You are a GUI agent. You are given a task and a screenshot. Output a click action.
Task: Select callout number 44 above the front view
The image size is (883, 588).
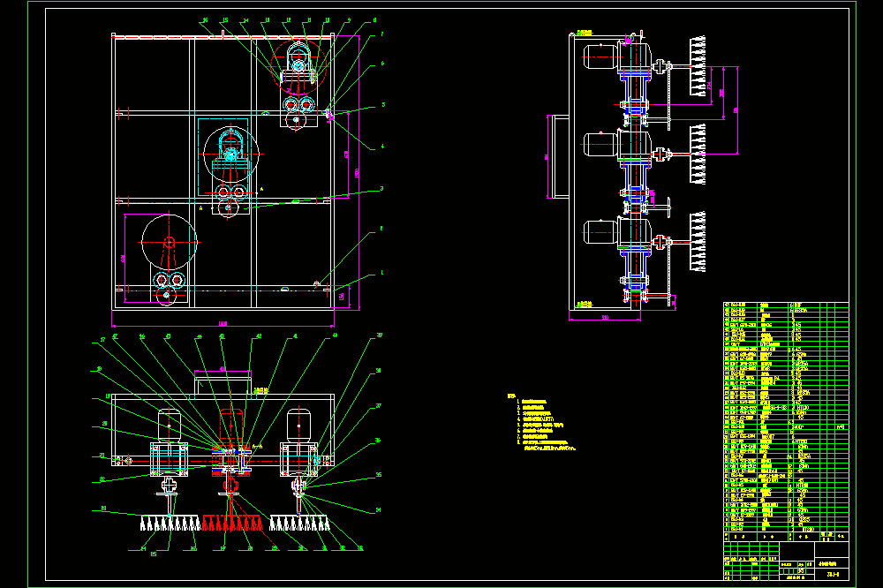pyautogui.click(x=199, y=336)
